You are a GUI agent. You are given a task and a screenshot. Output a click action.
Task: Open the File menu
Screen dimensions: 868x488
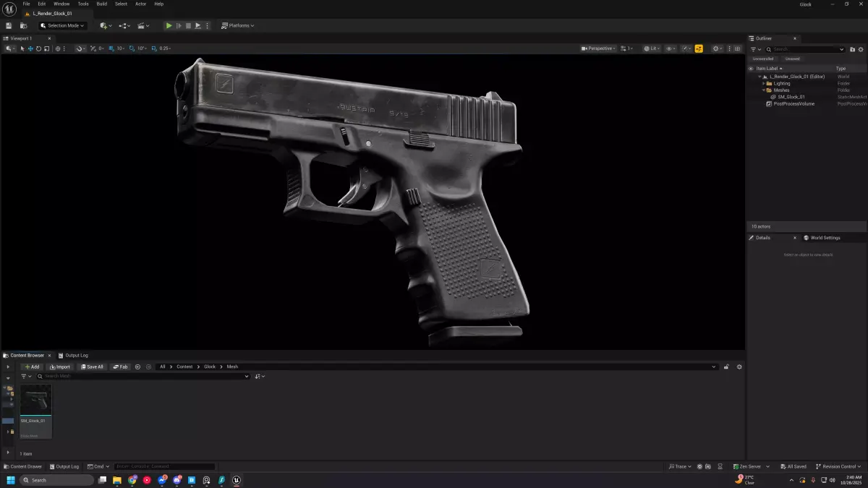coord(26,4)
